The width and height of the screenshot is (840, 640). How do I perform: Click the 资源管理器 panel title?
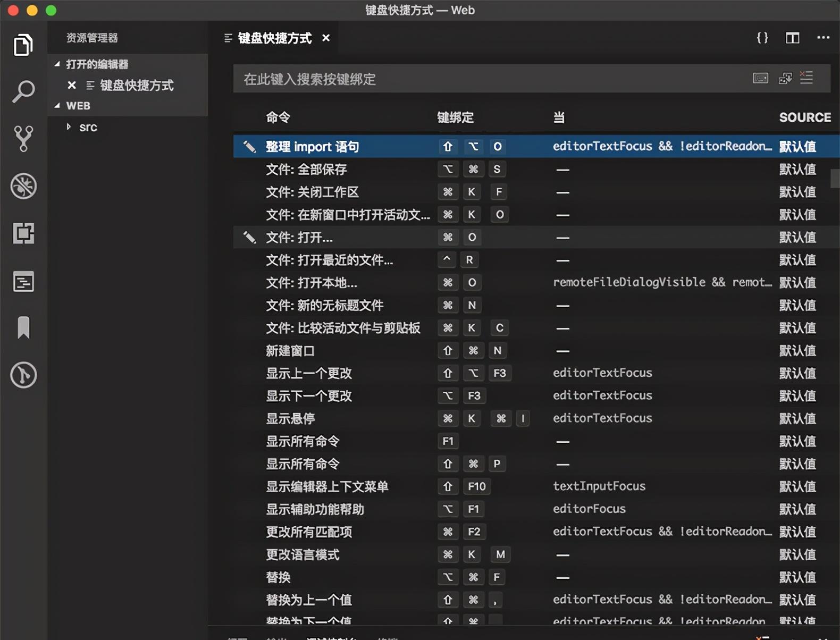[x=91, y=38]
